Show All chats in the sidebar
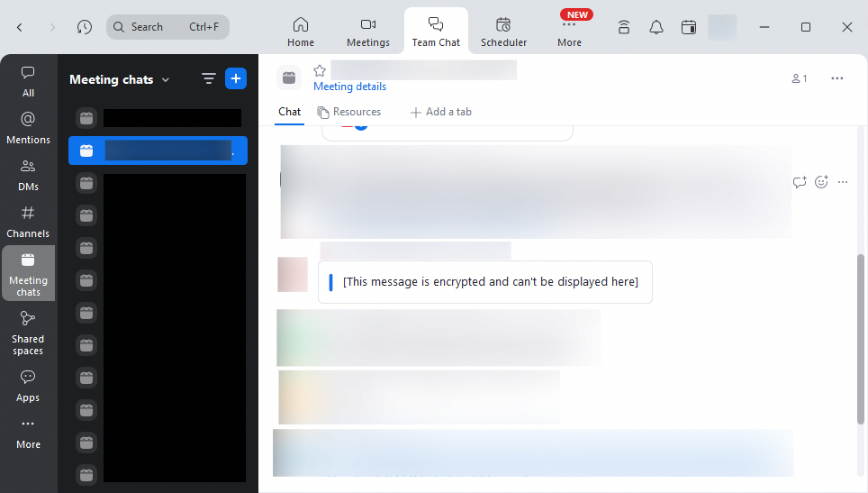The width and height of the screenshot is (868, 493). (28, 82)
